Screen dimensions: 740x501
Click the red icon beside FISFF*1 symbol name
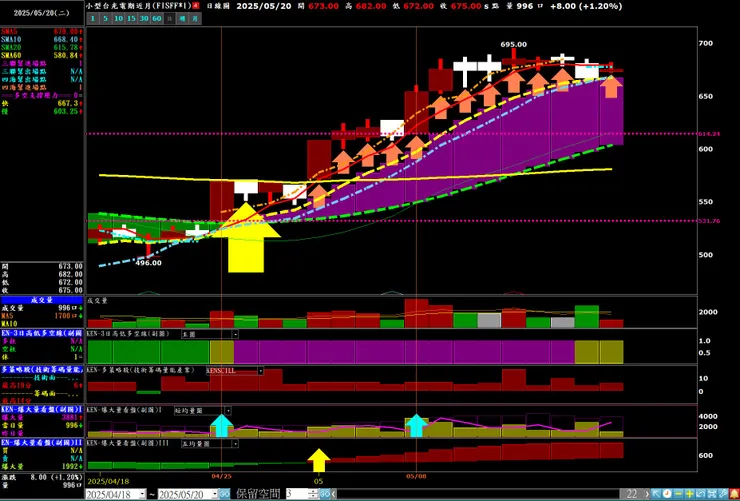[196, 6]
